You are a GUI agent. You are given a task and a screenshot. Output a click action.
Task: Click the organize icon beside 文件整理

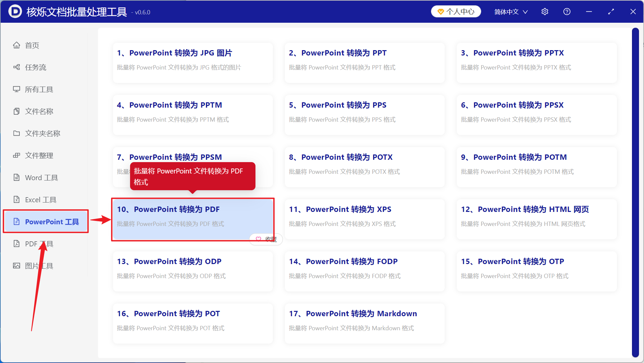(16, 155)
